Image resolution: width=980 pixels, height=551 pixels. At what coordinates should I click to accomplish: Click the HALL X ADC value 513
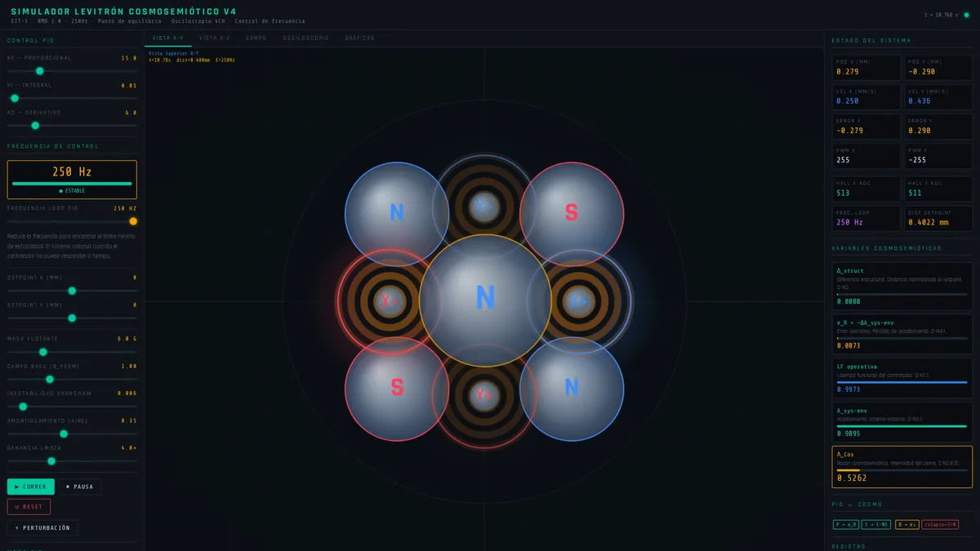pos(844,193)
